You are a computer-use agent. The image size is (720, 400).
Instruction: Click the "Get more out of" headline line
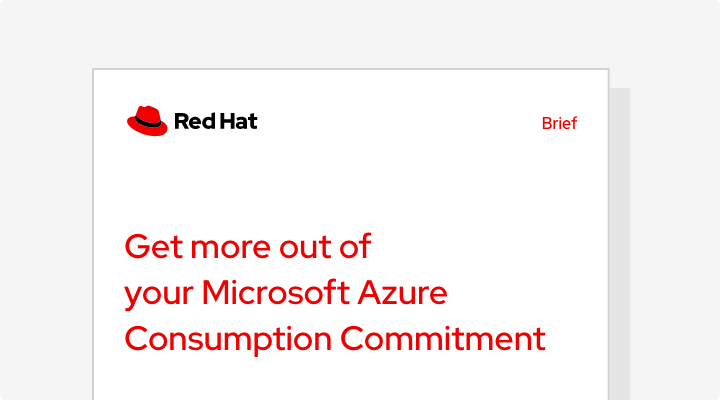[x=247, y=246]
